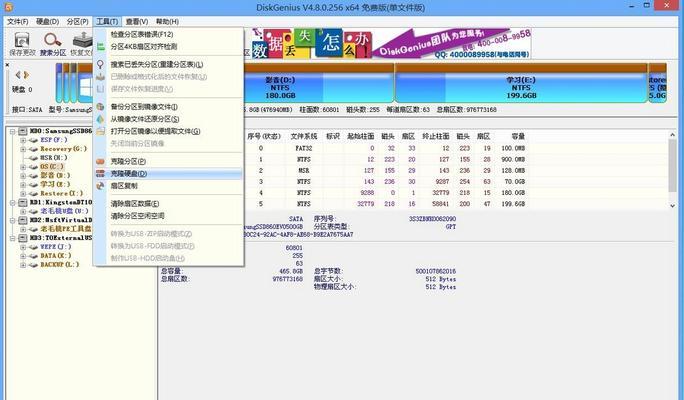Click the MSR file system cell in row 2
Image resolution: width=684 pixels, height=400 pixels.
coord(304,171)
